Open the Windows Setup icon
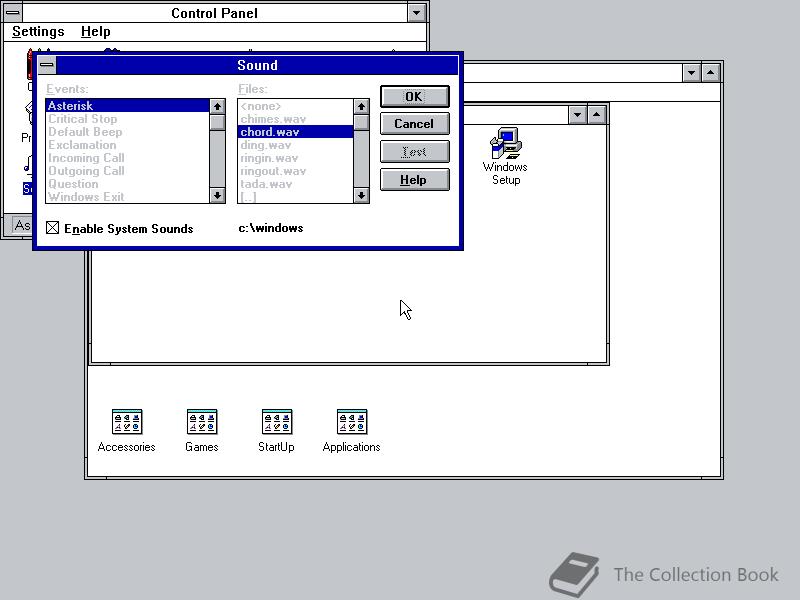 click(505, 156)
